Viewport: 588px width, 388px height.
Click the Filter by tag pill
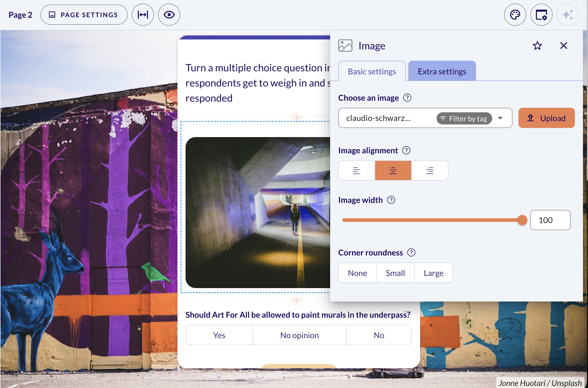click(x=464, y=118)
